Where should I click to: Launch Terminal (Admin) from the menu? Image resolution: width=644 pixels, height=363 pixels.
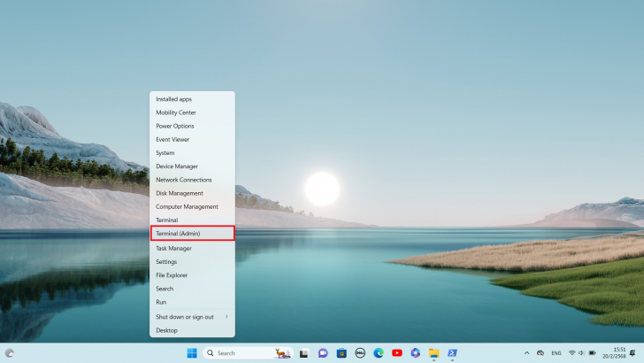point(192,233)
